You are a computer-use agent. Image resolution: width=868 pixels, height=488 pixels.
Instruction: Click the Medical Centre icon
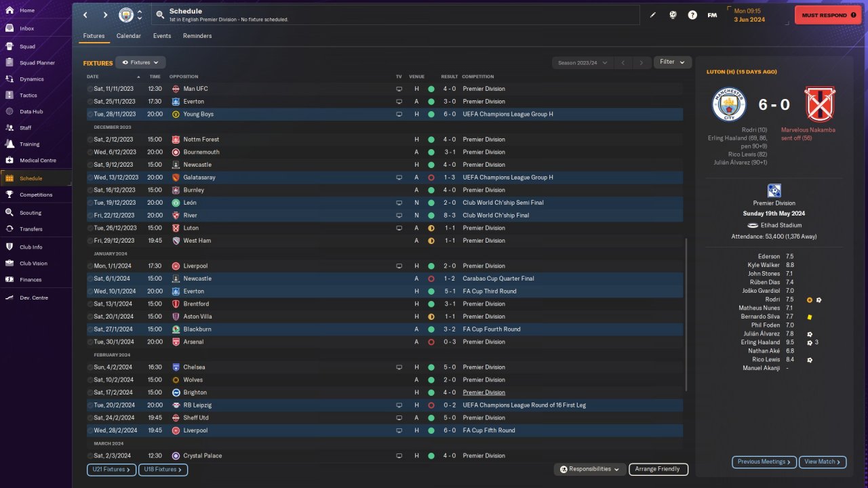click(9, 161)
